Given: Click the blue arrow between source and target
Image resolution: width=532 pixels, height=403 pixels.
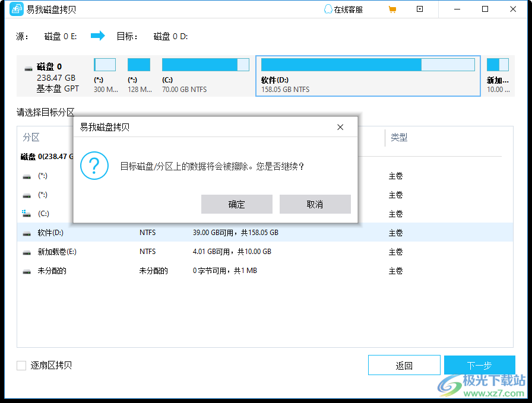Looking at the screenshot, I should (97, 36).
